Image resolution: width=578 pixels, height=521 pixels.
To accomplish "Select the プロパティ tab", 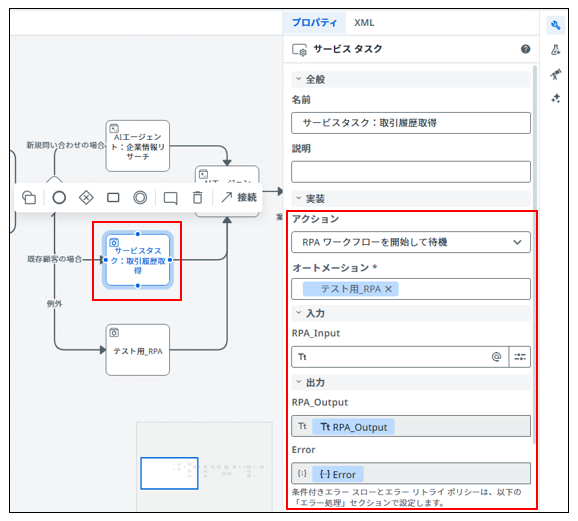I will [314, 23].
